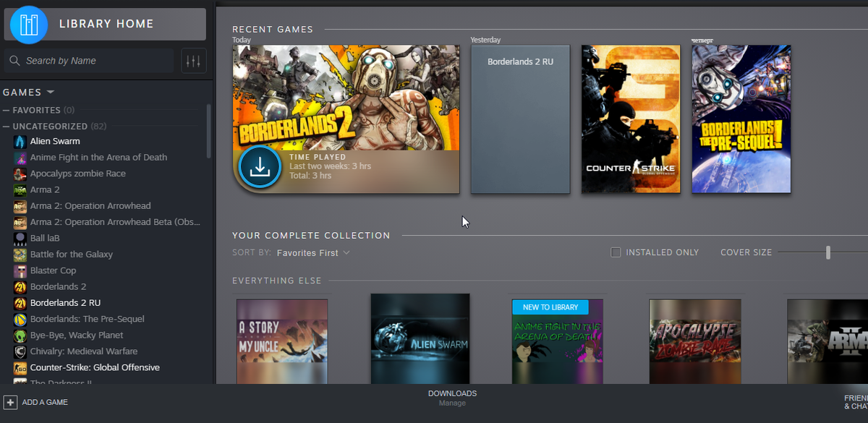Open Anime Fight in the Arena cover
The height and width of the screenshot is (423, 868).
click(x=558, y=341)
